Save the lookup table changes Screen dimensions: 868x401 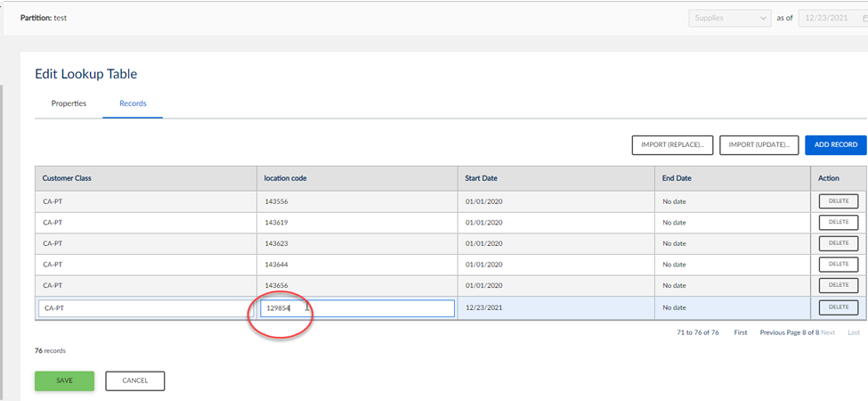(64, 381)
